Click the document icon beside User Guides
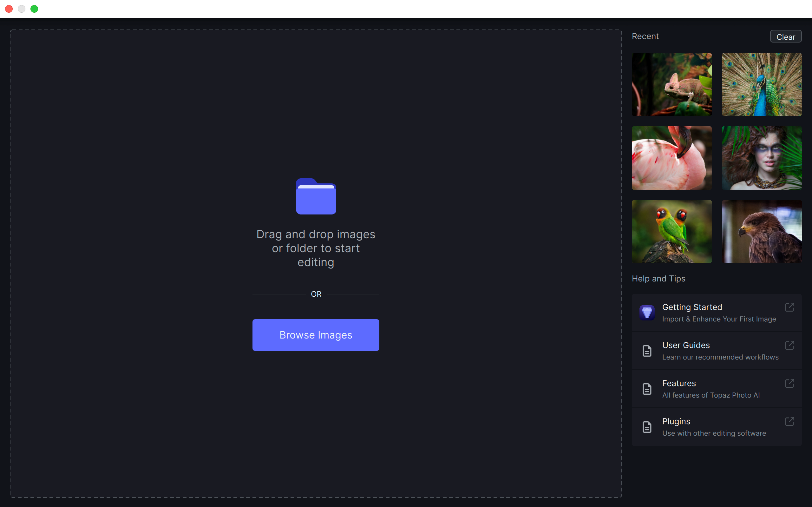This screenshot has height=507, width=812. 647,351
